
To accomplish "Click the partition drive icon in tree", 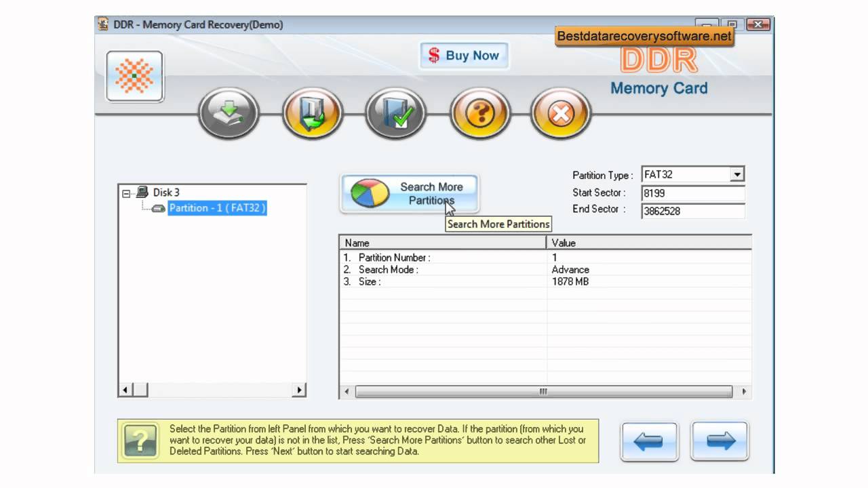I will pos(159,209).
